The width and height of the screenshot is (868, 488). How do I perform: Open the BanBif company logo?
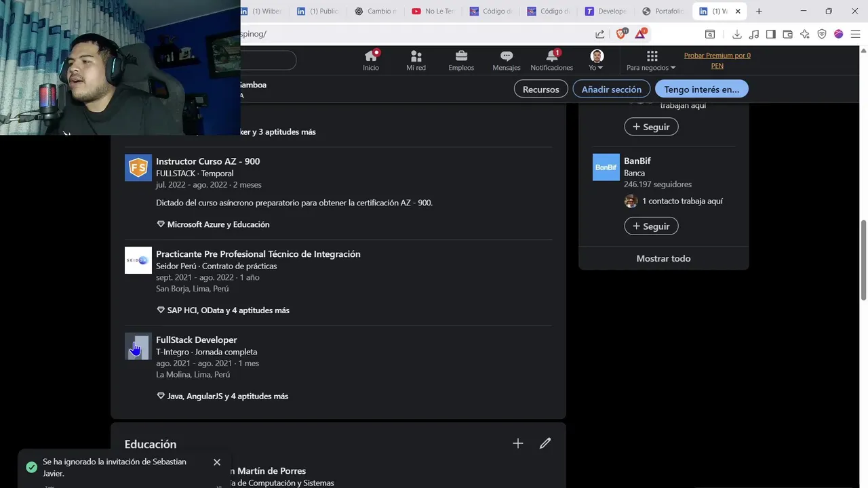click(x=606, y=167)
